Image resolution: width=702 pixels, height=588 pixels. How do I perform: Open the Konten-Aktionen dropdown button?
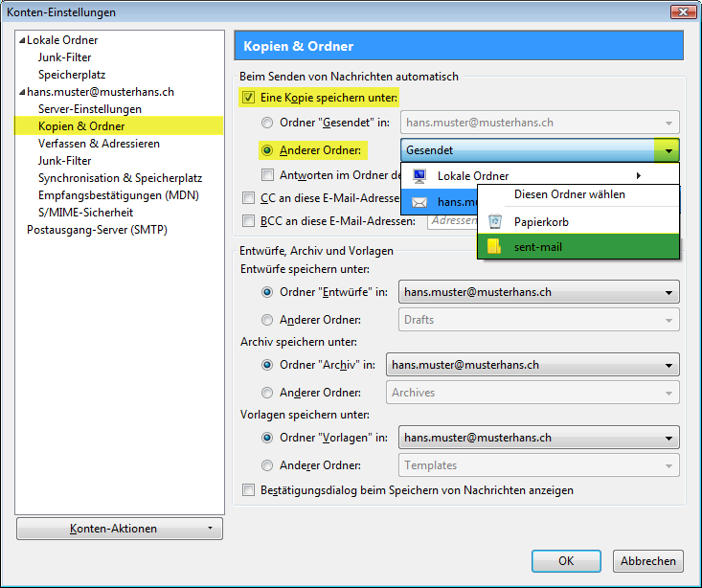point(120,529)
